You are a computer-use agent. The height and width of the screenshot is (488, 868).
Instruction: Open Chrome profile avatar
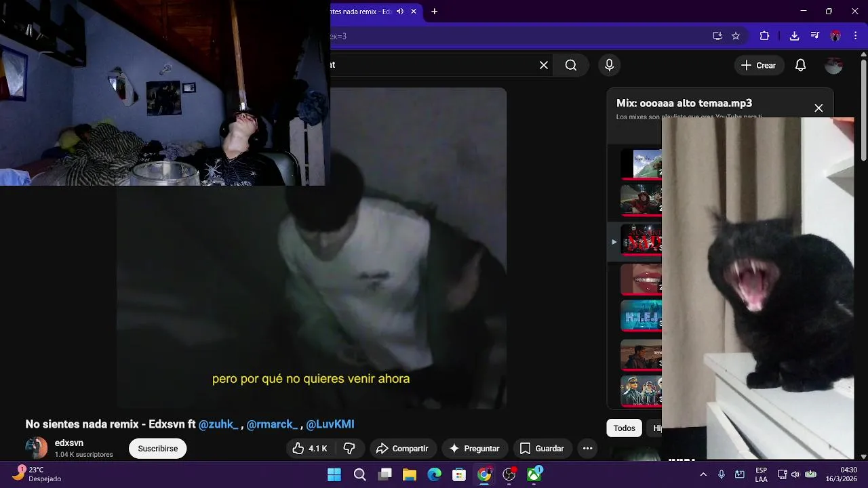(x=835, y=36)
